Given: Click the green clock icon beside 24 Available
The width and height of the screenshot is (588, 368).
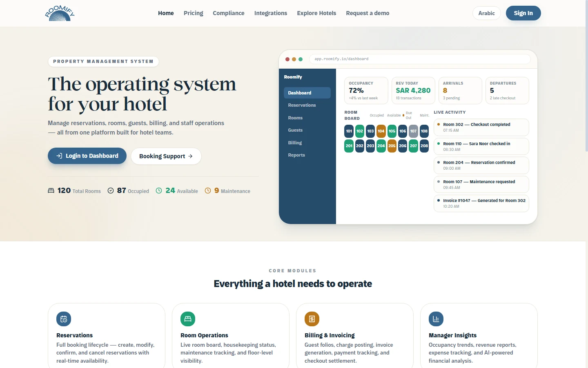Looking at the screenshot, I should click(159, 191).
